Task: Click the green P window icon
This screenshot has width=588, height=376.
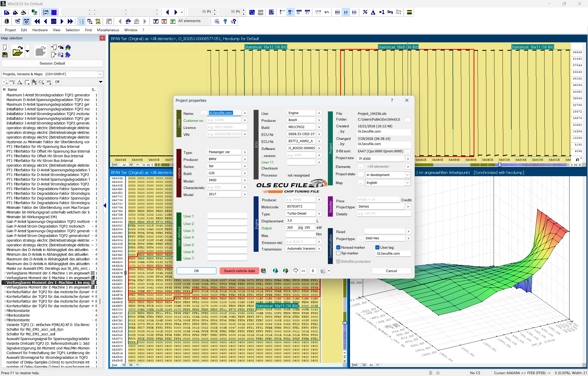Action: pyautogui.click(x=173, y=21)
